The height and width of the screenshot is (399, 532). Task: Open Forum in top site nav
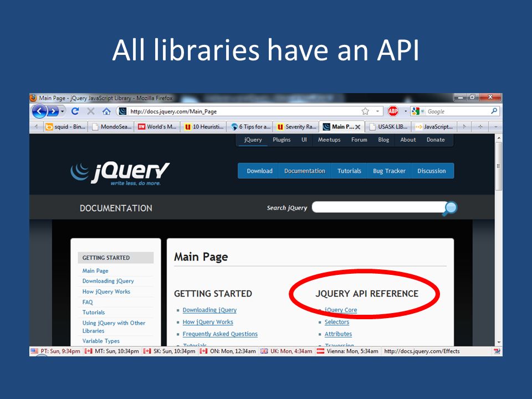click(x=359, y=140)
